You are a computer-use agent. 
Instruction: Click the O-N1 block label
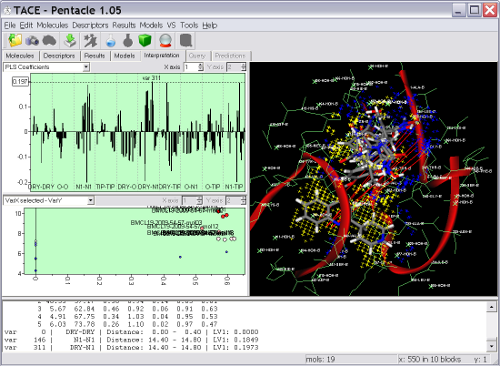pyautogui.click(x=191, y=187)
